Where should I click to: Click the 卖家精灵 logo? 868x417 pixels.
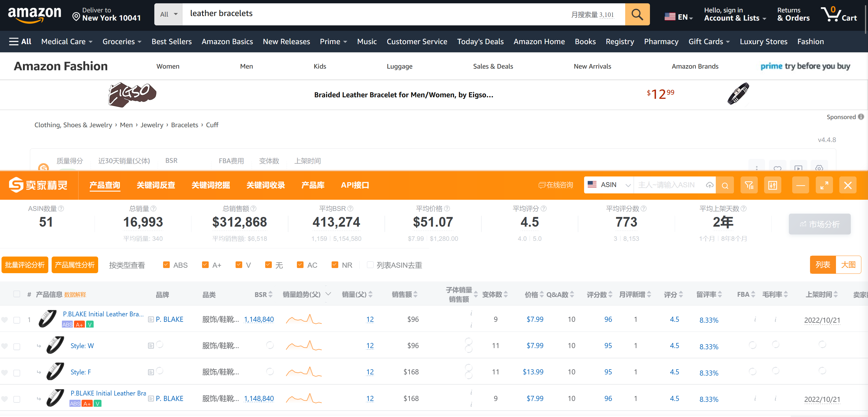point(38,185)
